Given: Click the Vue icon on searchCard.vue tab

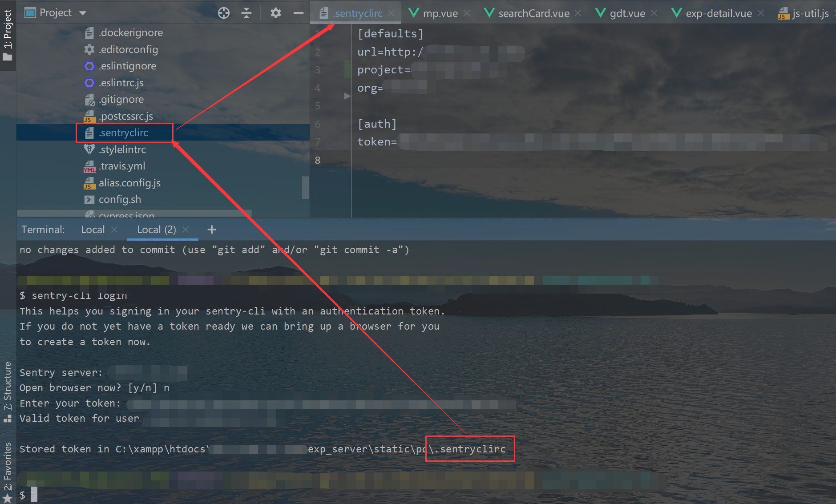Looking at the screenshot, I should 489,13.
